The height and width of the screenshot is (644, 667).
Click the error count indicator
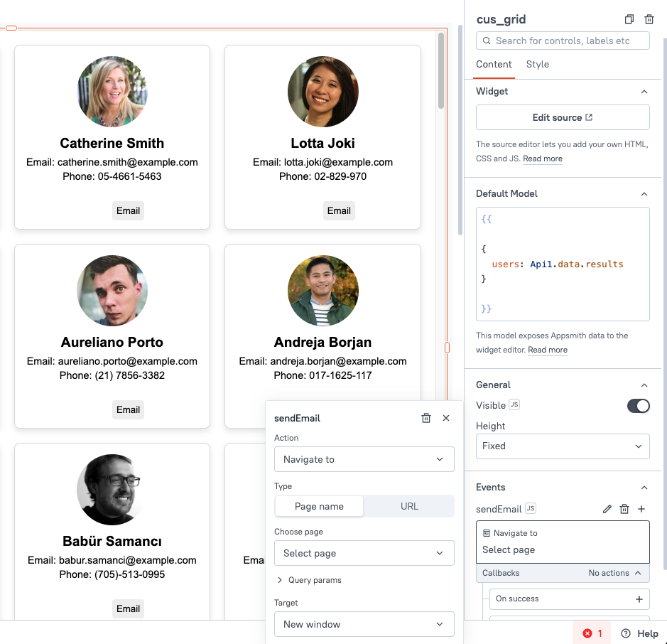click(x=591, y=633)
